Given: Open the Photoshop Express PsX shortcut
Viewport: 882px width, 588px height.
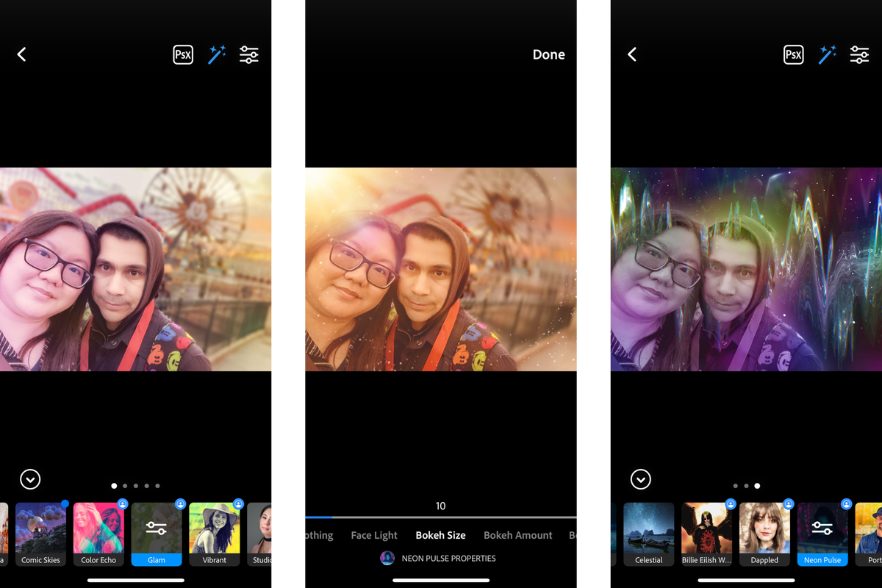Looking at the screenshot, I should click(182, 54).
